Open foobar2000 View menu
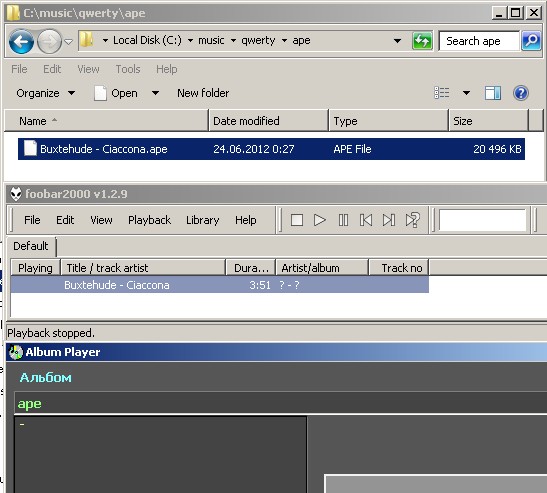Screen dimensions: 547x493 point(101,220)
